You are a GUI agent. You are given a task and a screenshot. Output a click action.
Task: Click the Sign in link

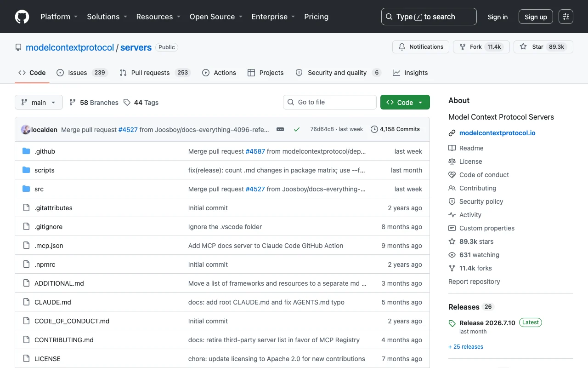coord(498,17)
